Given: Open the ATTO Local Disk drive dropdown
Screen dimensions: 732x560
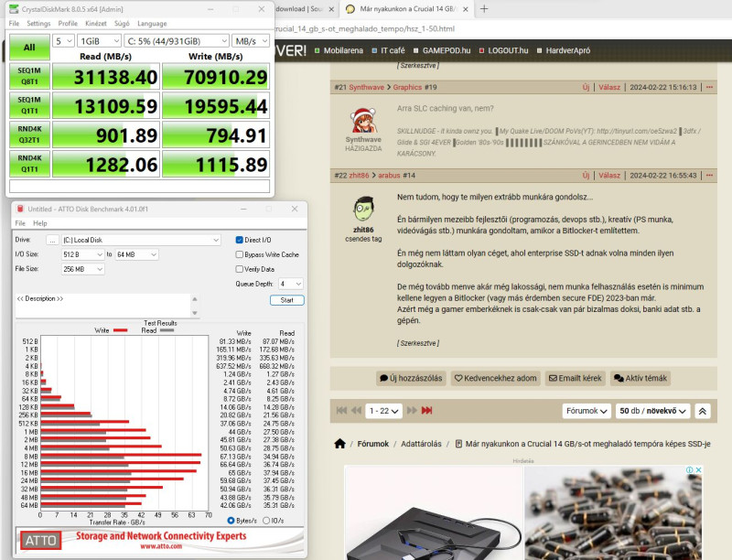Looking at the screenshot, I should click(141, 240).
